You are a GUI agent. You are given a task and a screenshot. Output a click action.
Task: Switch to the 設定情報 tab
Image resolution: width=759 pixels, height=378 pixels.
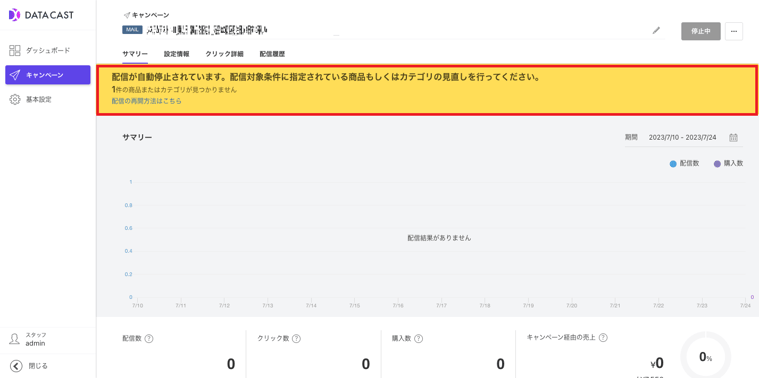coord(176,54)
